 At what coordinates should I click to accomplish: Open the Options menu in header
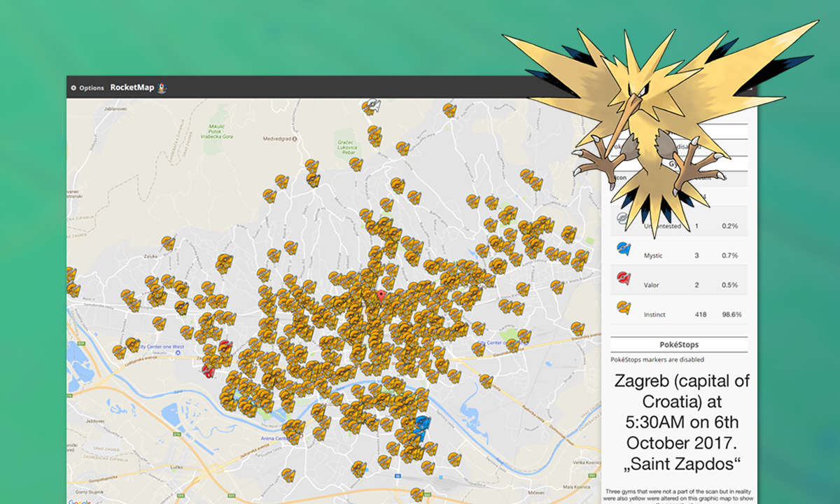pos(87,88)
